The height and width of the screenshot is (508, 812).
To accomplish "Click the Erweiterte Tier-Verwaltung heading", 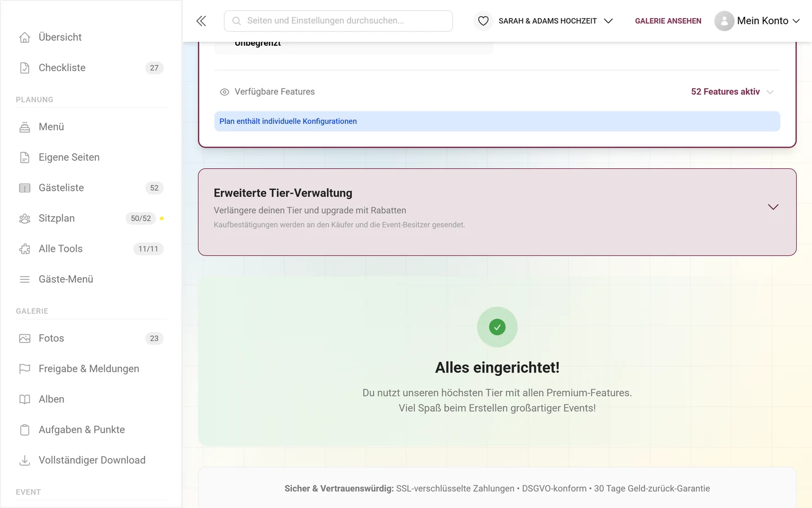I will pos(283,193).
